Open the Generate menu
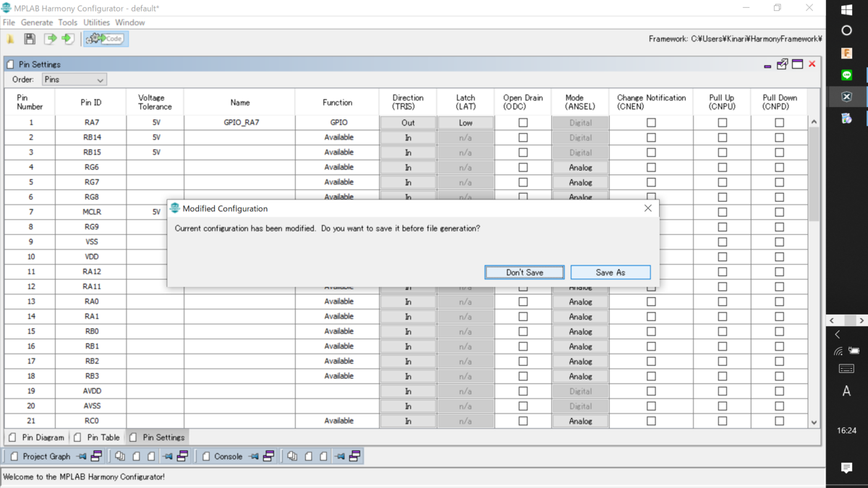The width and height of the screenshot is (868, 488). pyautogui.click(x=37, y=22)
